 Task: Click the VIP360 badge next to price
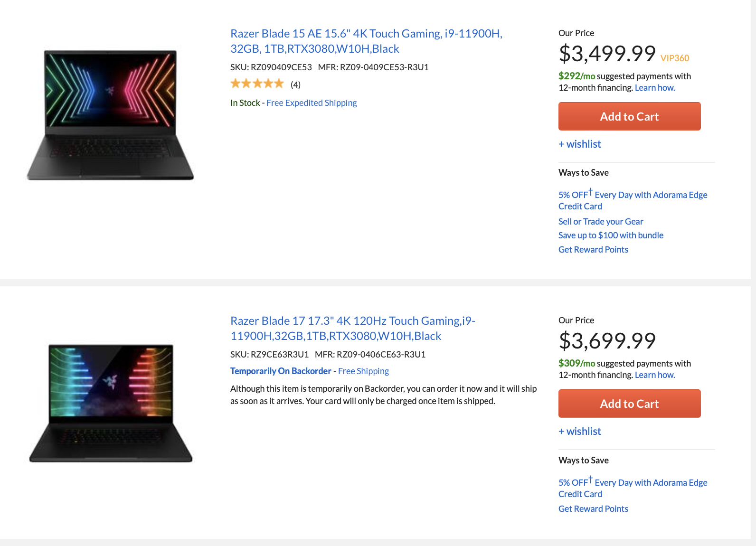(674, 58)
